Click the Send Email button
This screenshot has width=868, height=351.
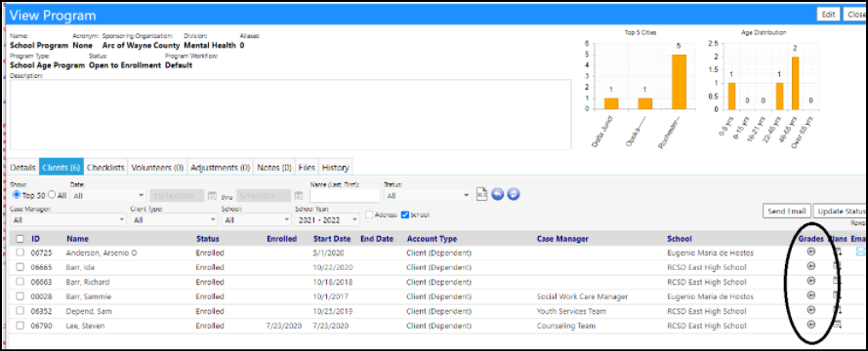click(786, 212)
